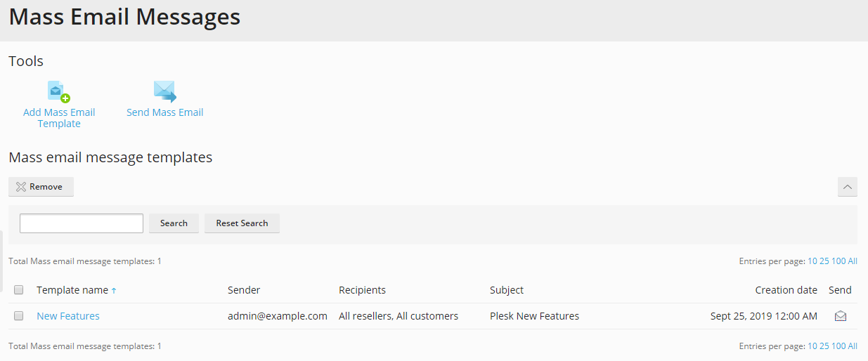Click the Add Mass Email Template text link
This screenshot has width=868, height=361.
click(59, 118)
